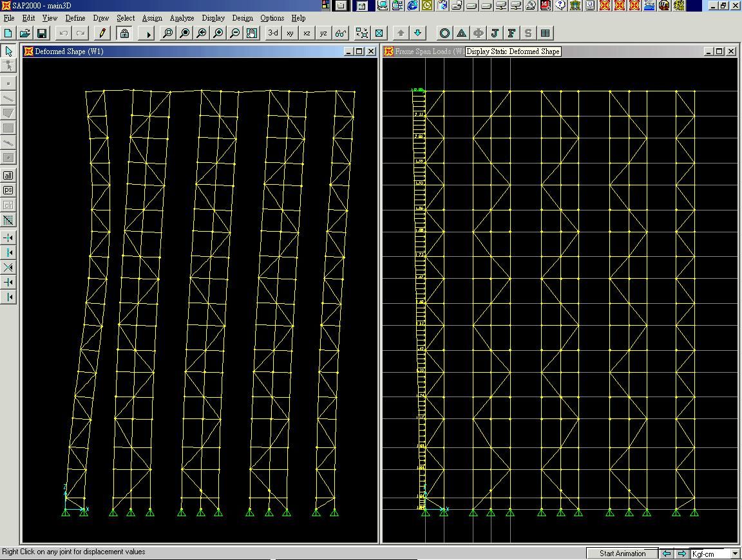Select the pan hand tool
742x560 pixels.
pos(252,33)
